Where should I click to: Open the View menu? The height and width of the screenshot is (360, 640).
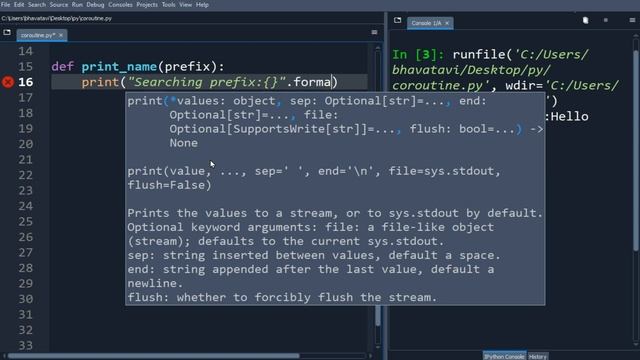point(185,5)
